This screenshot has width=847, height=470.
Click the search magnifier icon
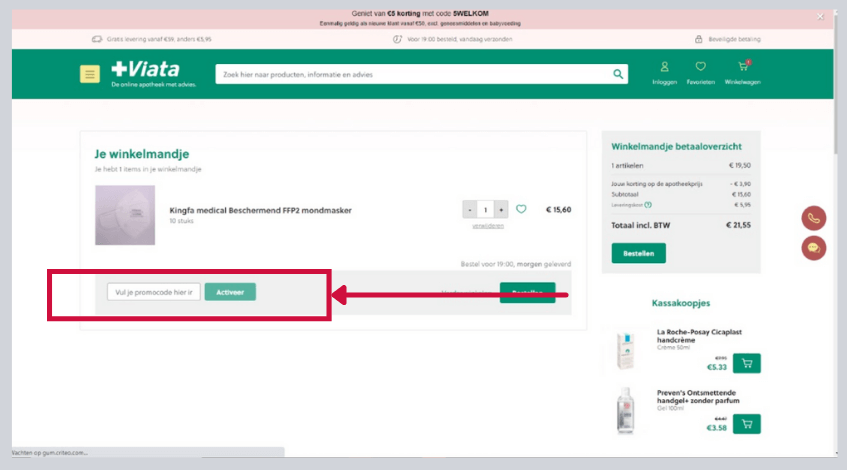click(x=618, y=74)
